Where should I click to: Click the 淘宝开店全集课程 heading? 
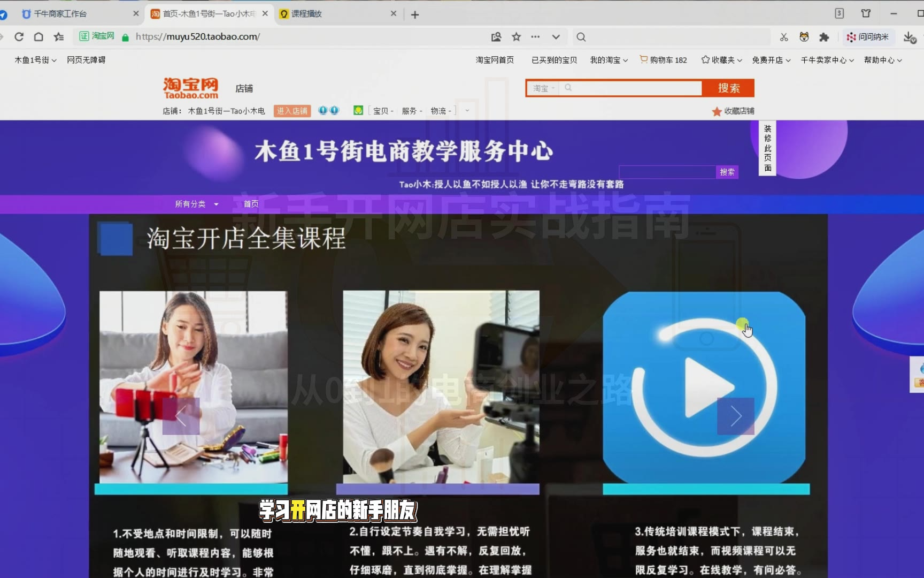coord(247,238)
